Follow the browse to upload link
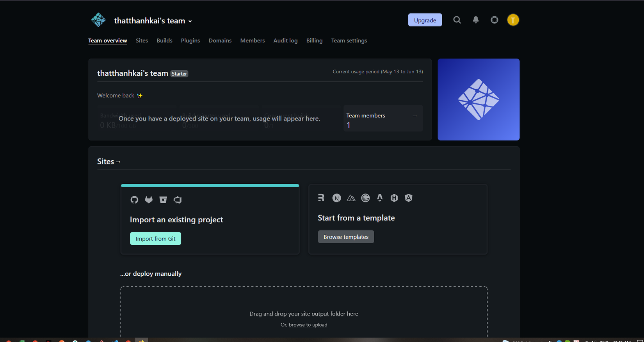 pyautogui.click(x=308, y=325)
